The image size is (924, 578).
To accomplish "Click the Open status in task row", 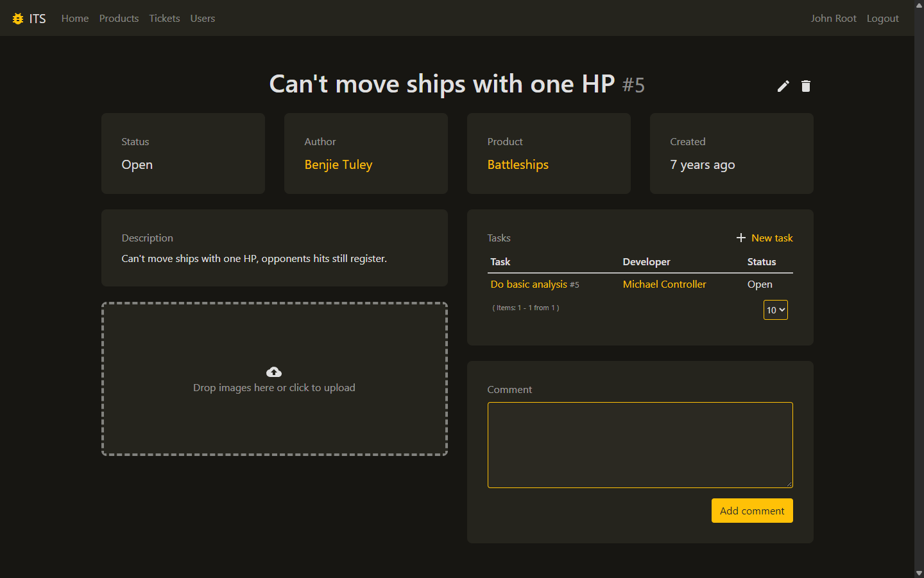I will [x=760, y=285].
